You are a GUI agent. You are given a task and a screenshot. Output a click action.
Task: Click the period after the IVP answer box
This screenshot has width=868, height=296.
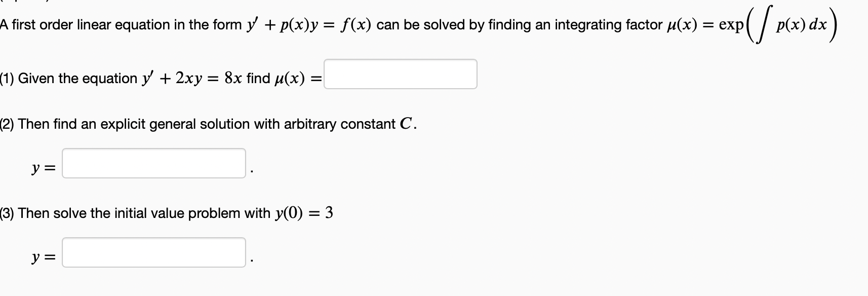pyautogui.click(x=251, y=260)
